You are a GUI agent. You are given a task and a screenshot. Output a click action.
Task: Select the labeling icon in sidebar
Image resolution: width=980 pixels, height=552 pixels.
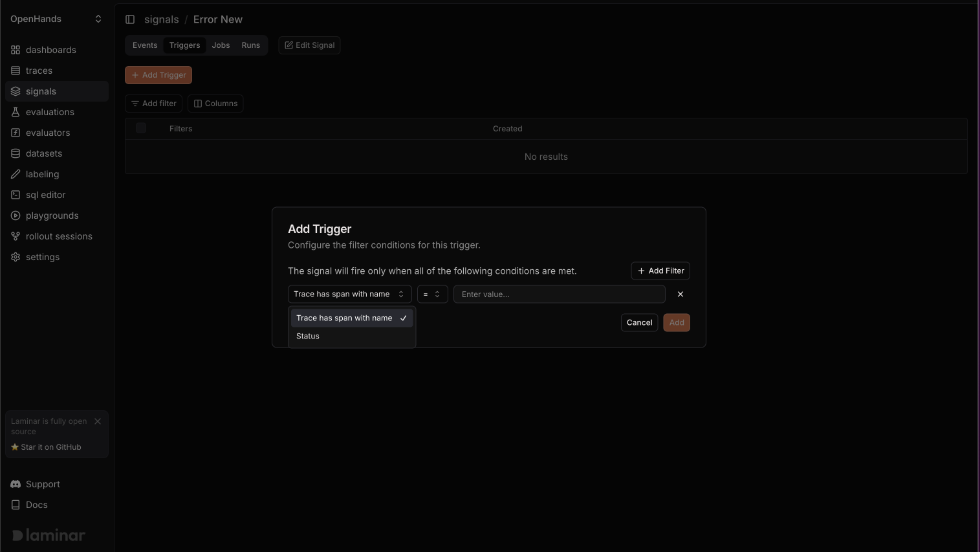point(15,173)
